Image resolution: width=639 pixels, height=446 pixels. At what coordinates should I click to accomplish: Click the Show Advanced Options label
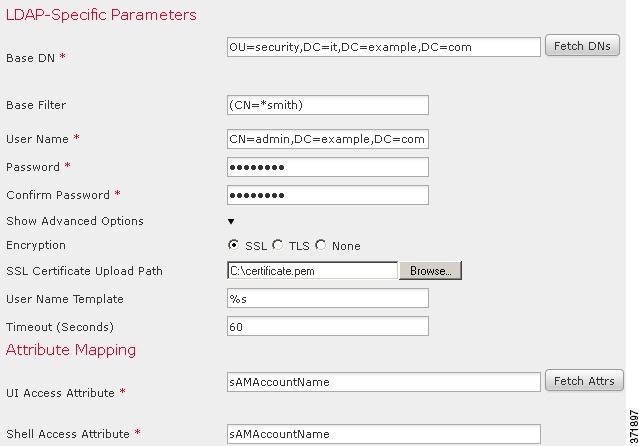pos(75,221)
